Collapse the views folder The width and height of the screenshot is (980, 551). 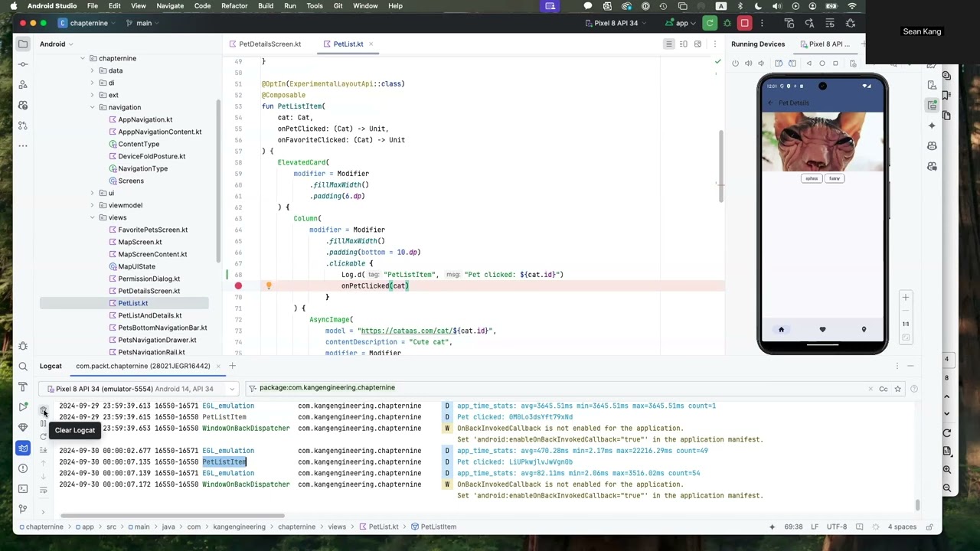(x=93, y=217)
